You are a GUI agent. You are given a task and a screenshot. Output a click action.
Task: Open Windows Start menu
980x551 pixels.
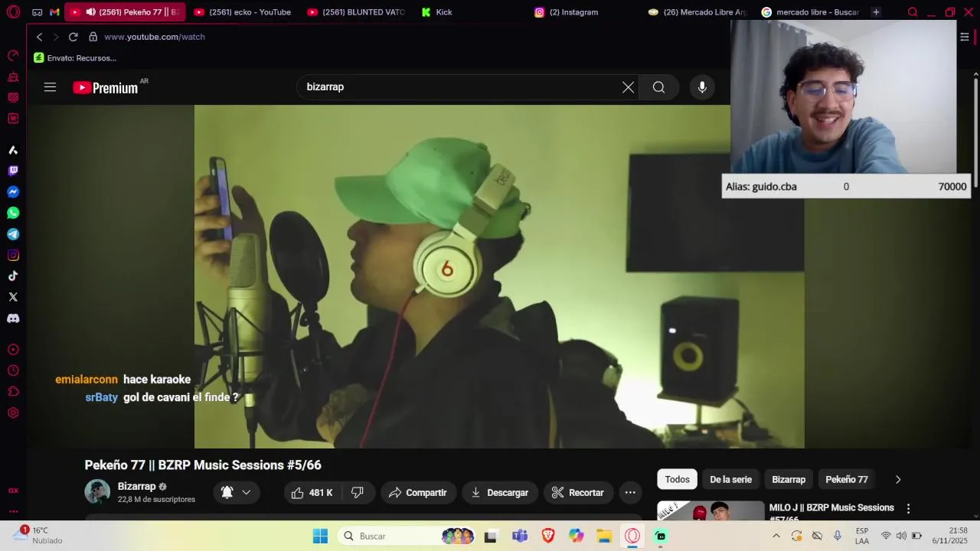(x=320, y=536)
